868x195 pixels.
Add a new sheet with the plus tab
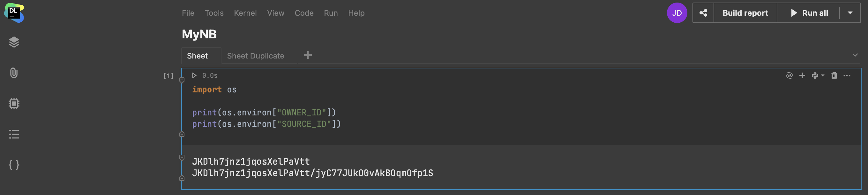[308, 55]
